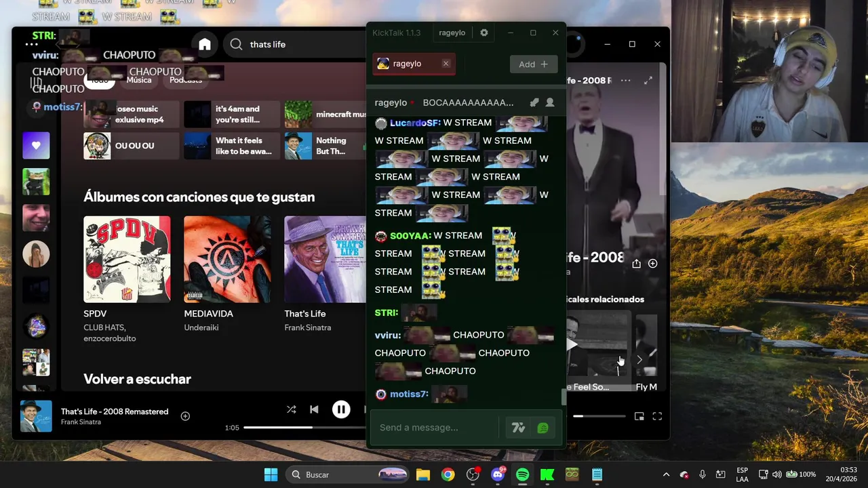Show next related music videos arrow
The height and width of the screenshot is (488, 868).
pos(639,360)
